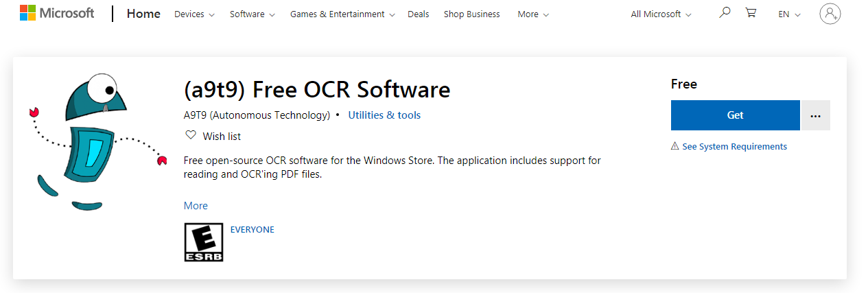Open the search magnifier icon
The image size is (868, 293).
pos(725,13)
